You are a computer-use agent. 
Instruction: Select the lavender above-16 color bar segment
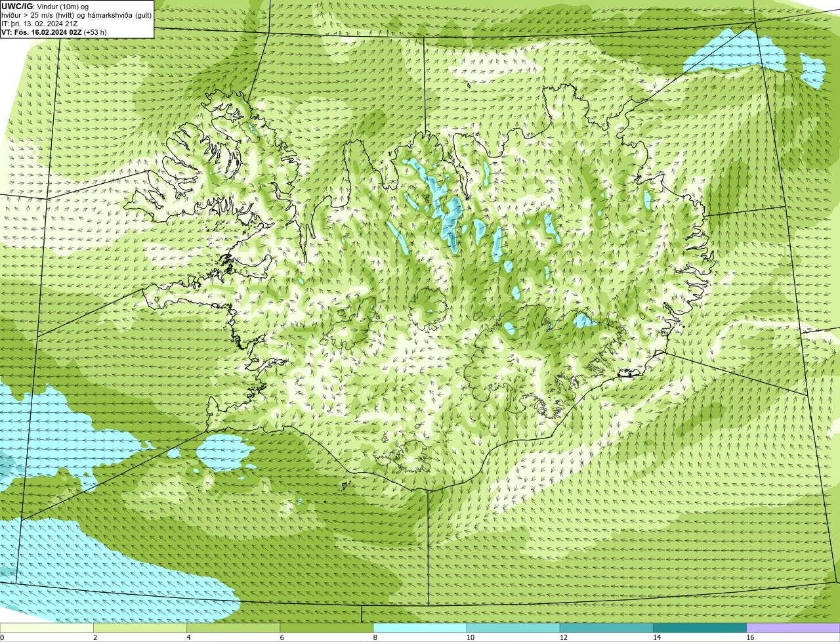793,628
